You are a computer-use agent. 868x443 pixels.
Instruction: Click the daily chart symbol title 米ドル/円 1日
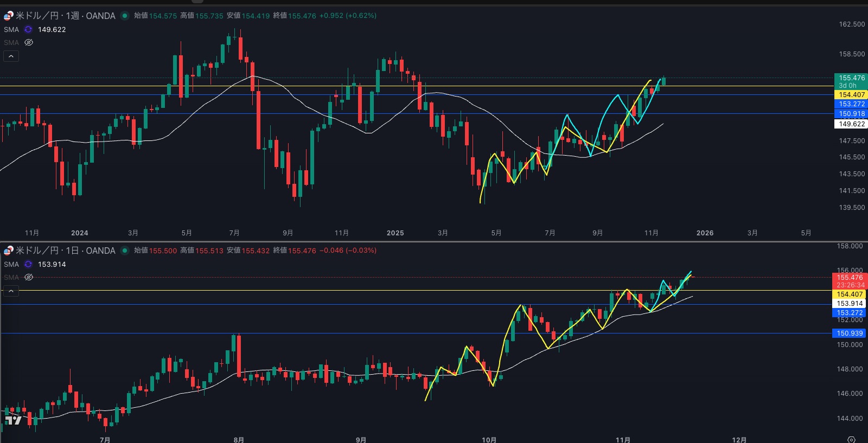click(x=65, y=251)
